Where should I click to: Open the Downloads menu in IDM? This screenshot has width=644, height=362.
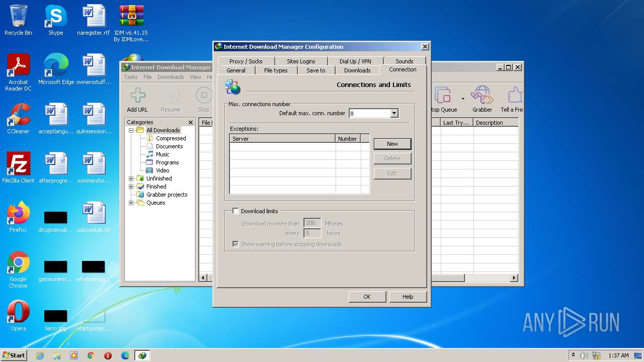click(x=171, y=77)
